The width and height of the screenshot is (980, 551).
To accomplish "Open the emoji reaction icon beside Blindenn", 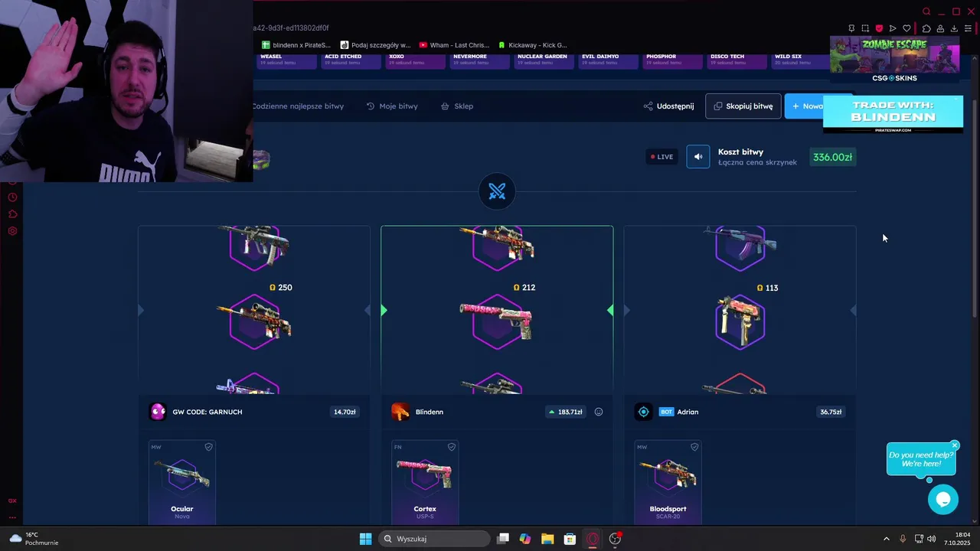I will [599, 412].
